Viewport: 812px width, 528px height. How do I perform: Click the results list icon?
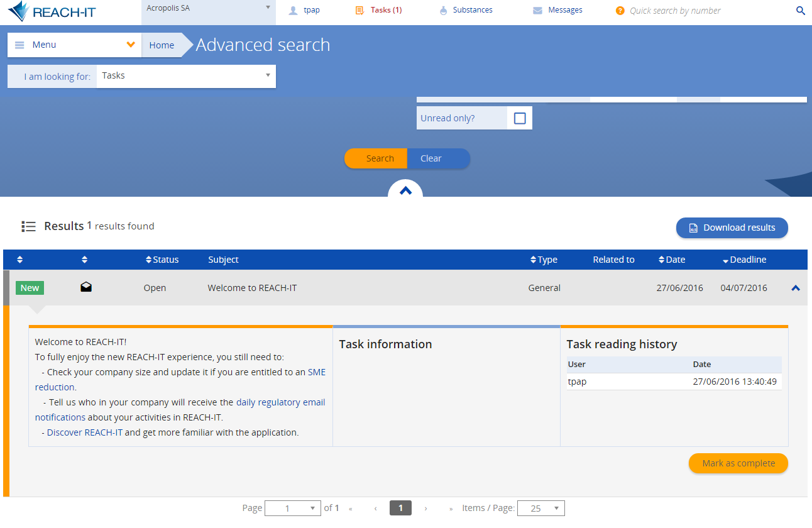28,226
